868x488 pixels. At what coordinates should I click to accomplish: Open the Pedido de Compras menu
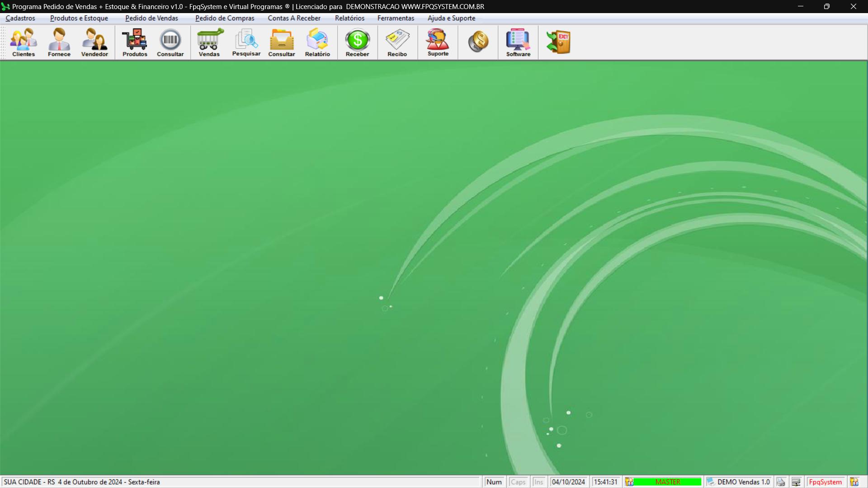point(225,18)
